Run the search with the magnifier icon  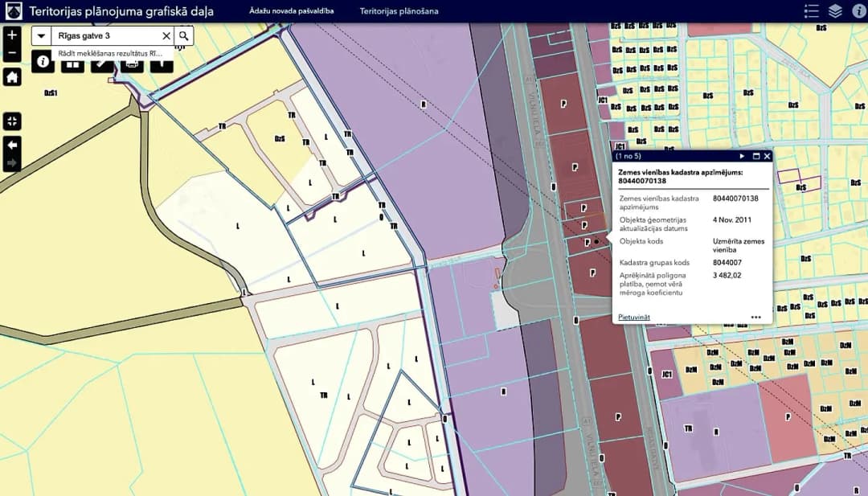point(184,36)
